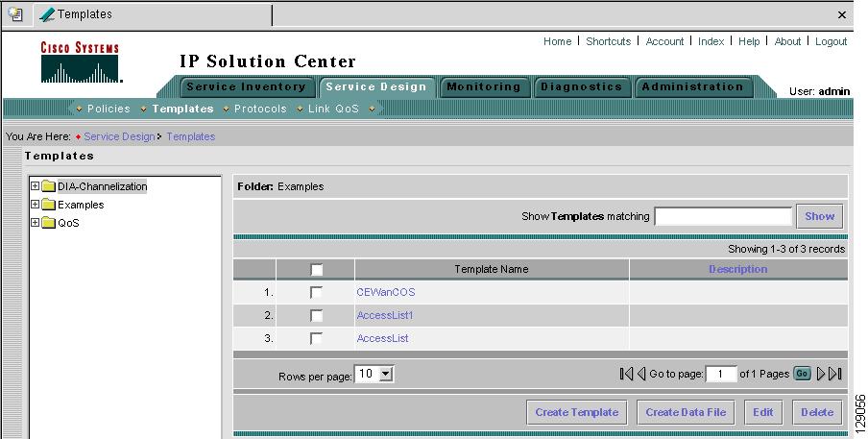Open the Shortcuts link
The image size is (868, 439).
point(609,41)
